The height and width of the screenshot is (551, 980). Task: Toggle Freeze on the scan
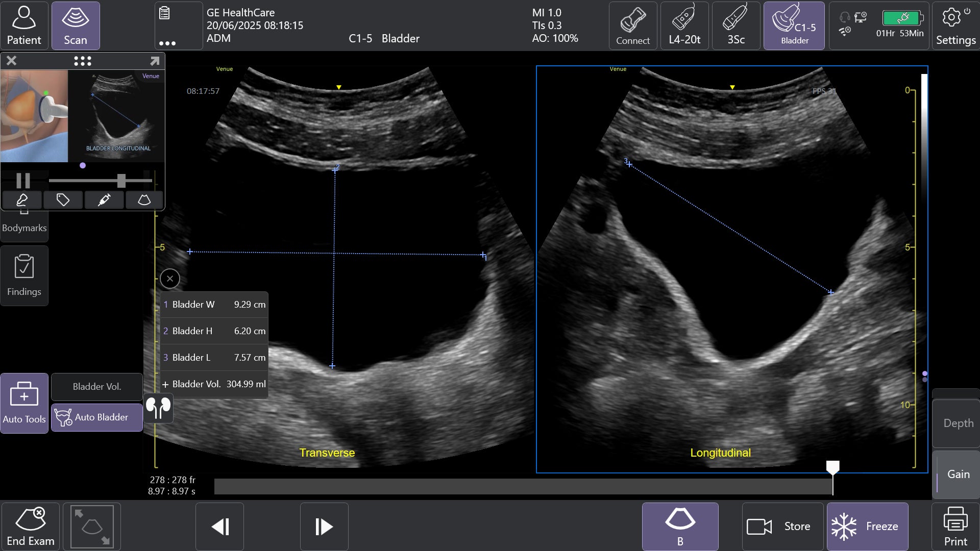[x=867, y=527]
